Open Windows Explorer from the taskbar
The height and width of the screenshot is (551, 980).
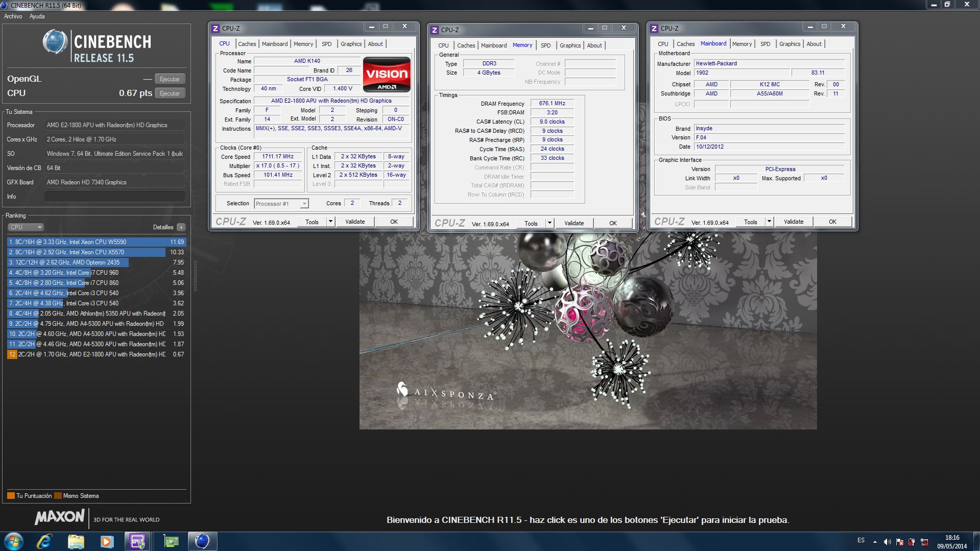pos(76,541)
